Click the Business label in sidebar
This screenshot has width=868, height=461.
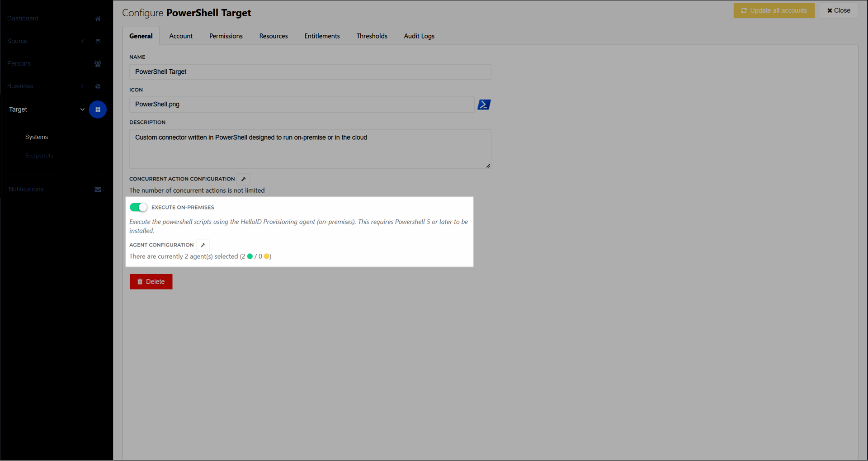[x=20, y=86]
